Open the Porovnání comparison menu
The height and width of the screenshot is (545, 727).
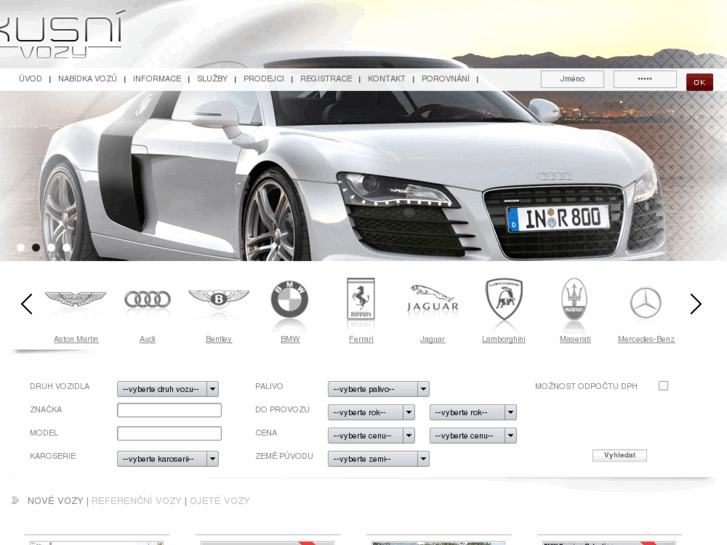pyautogui.click(x=446, y=79)
